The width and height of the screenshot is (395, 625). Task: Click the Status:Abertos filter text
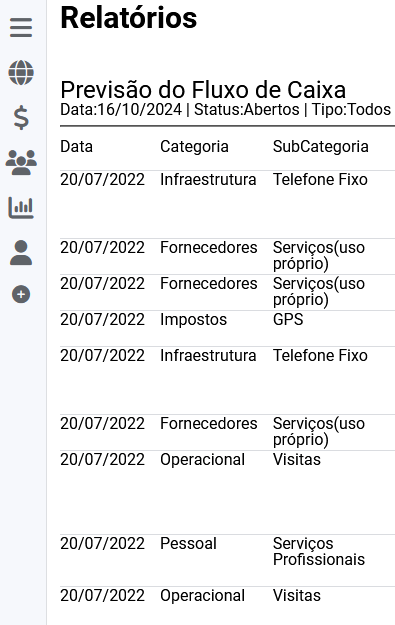(246, 110)
